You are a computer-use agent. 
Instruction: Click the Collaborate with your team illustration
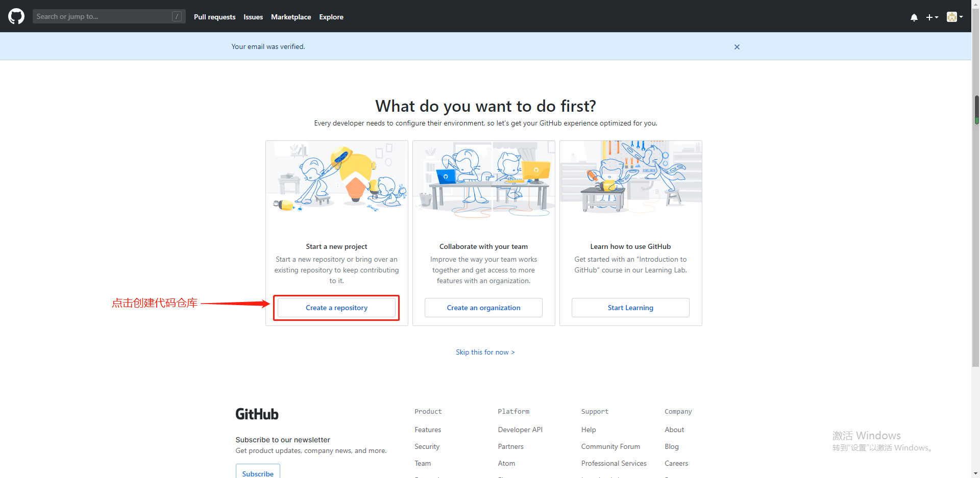point(483,179)
